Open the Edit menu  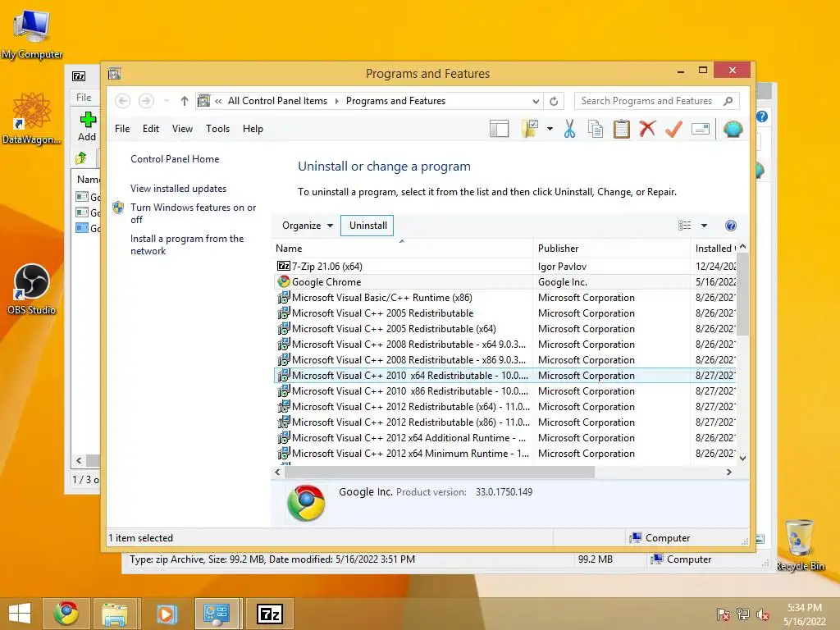[x=151, y=129]
